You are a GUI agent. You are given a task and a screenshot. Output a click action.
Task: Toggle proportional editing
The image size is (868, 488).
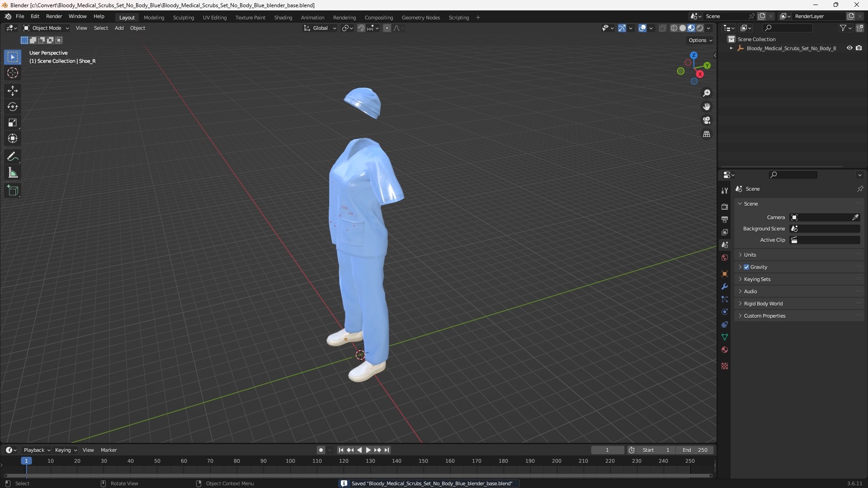click(x=387, y=28)
